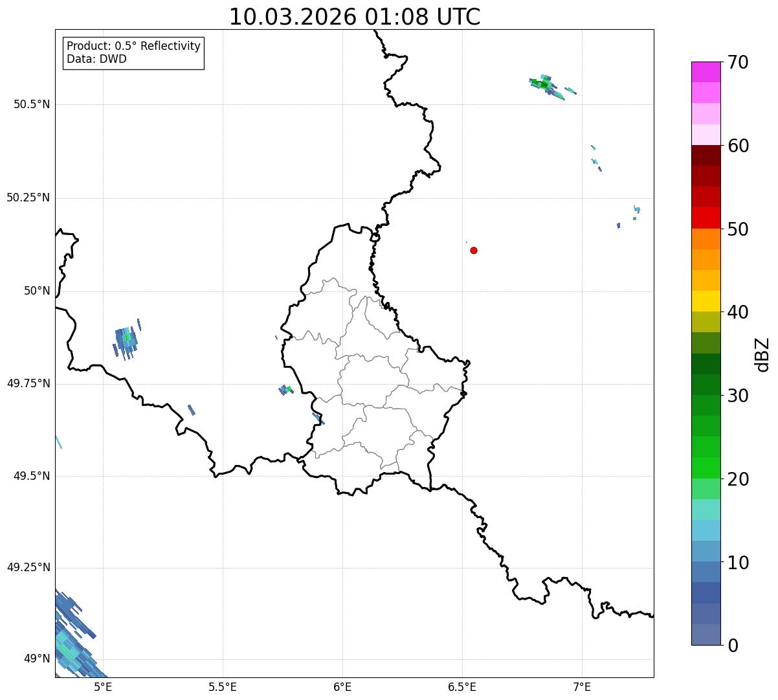Viewport: 778px width, 700px height.
Task: Click the yellow colorbar swatch above 40
Action: tap(706, 301)
